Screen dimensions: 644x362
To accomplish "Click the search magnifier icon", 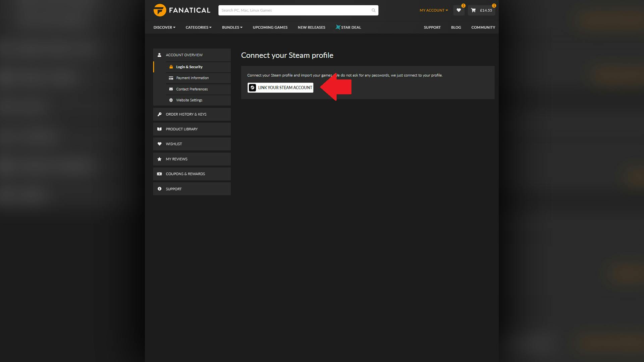I will click(373, 10).
